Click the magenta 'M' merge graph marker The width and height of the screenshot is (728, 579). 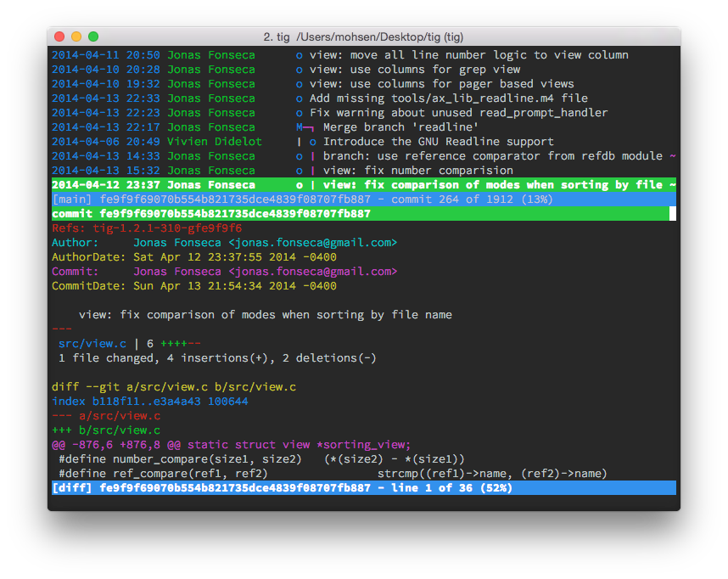pyautogui.click(x=300, y=126)
